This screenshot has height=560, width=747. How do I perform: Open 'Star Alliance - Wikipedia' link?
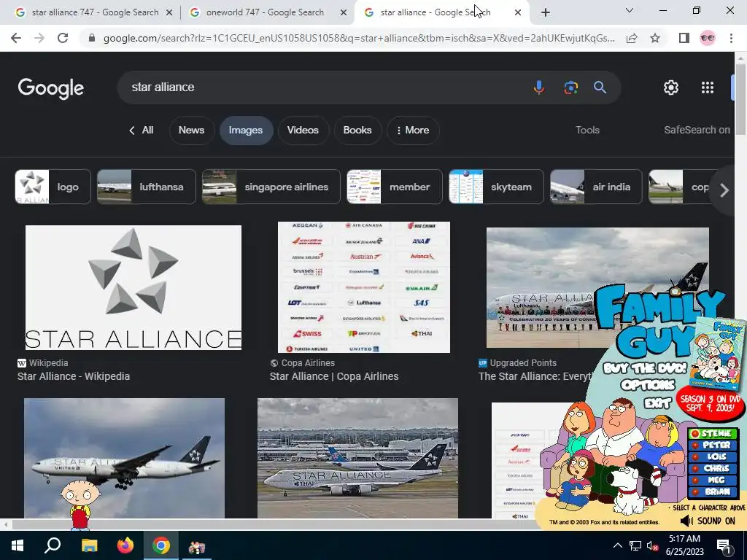[x=74, y=376]
